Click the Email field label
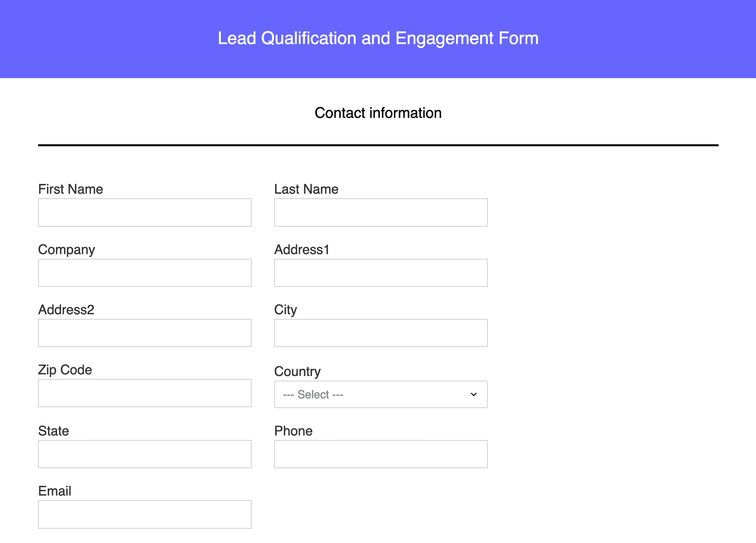The height and width of the screenshot is (543, 756). 54,491
